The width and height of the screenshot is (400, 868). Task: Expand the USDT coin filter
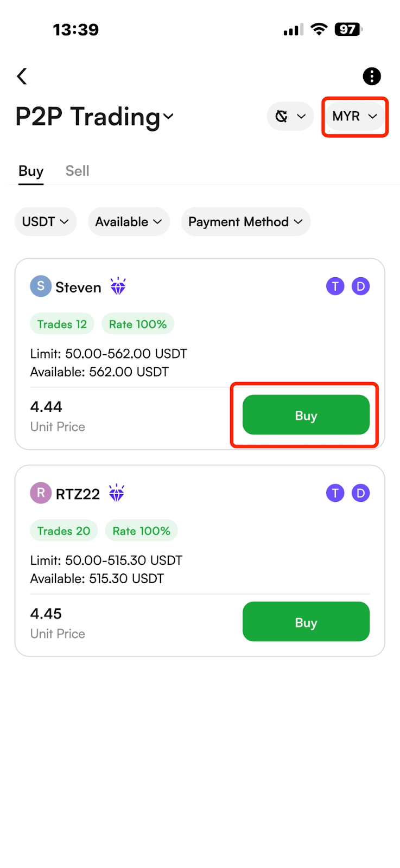click(46, 221)
